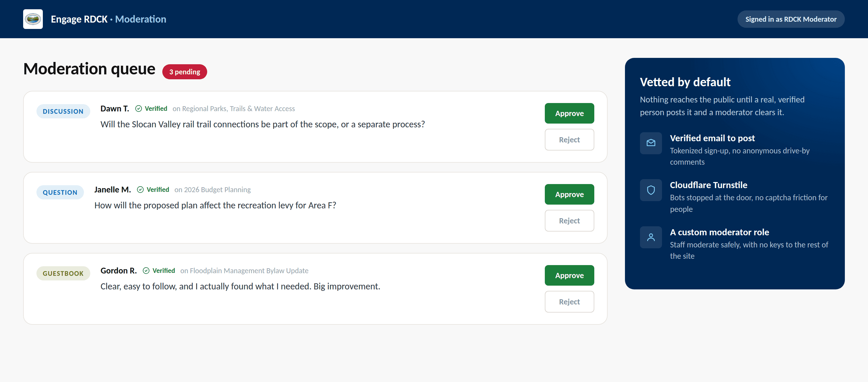Click the person icon for custom moderator role

(x=651, y=237)
